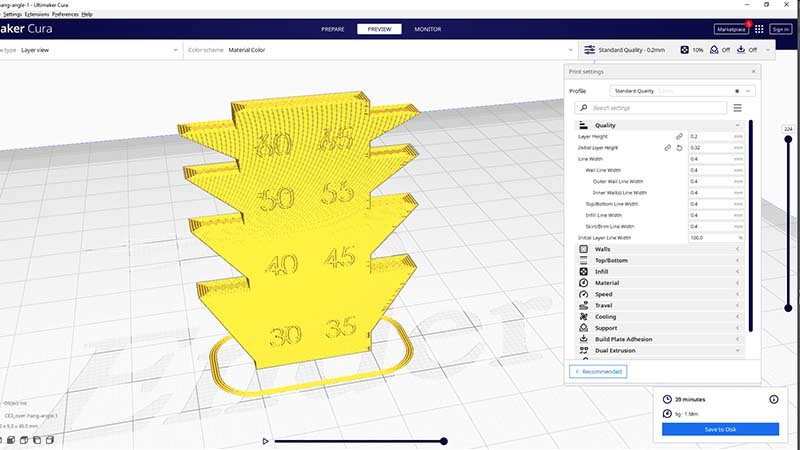Click the search magnifier icon in settings
This screenshot has width=800, height=450.
tap(584, 108)
